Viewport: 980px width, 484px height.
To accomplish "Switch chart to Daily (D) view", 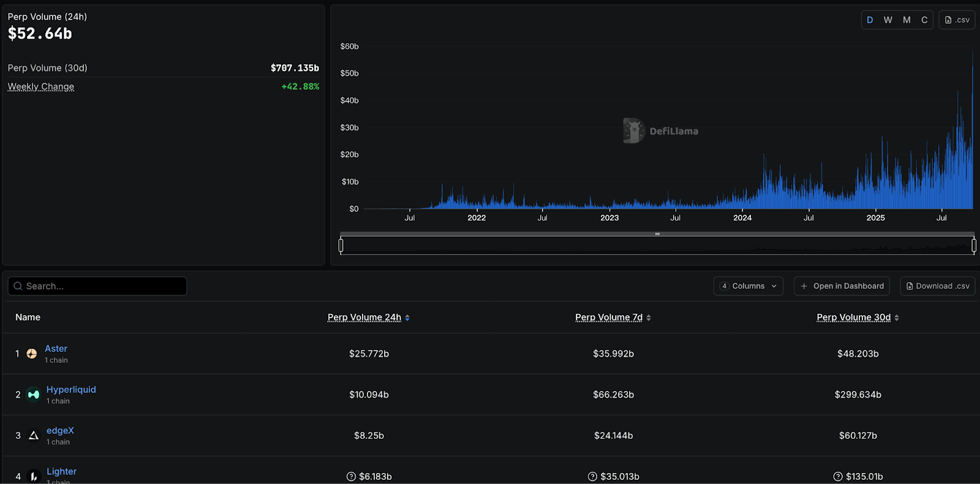I will [870, 20].
